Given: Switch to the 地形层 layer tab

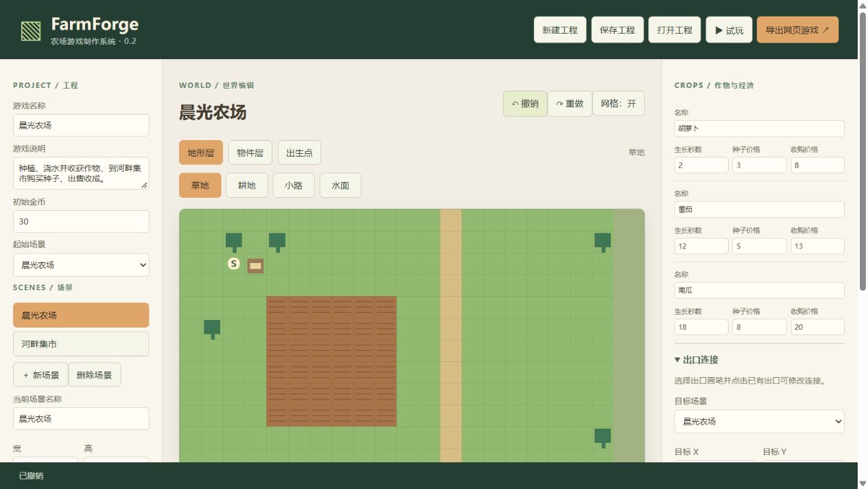Looking at the screenshot, I should pyautogui.click(x=201, y=152).
